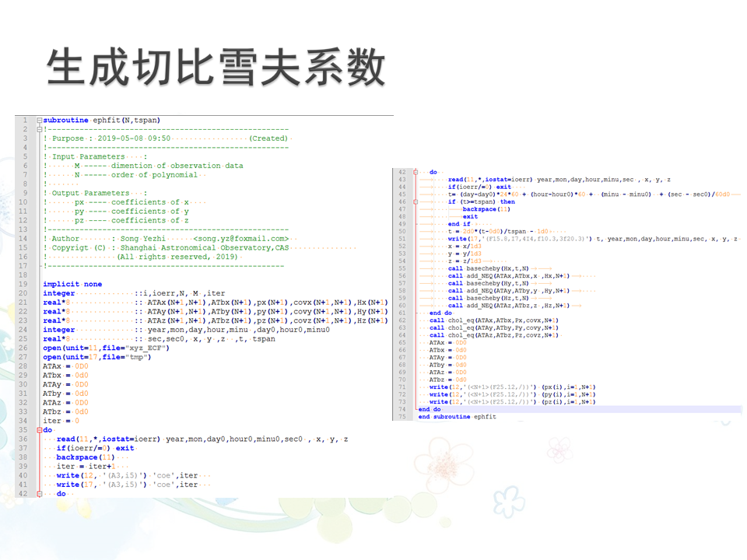The width and height of the screenshot is (747, 560).
Task: Collapse the subroutine ephfit fold marker
Action: pos(40,121)
